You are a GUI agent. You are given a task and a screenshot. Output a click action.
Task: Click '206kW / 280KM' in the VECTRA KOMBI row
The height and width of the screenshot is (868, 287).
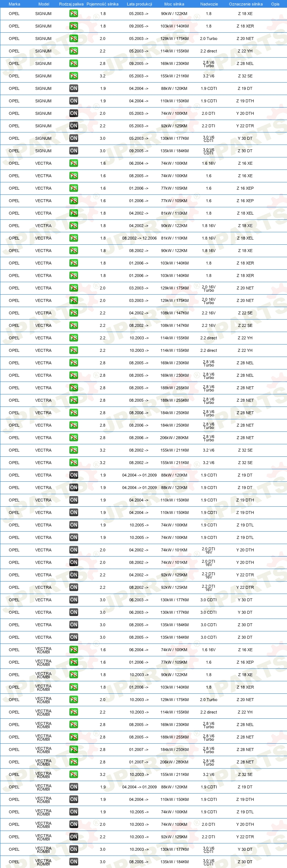(174, 762)
